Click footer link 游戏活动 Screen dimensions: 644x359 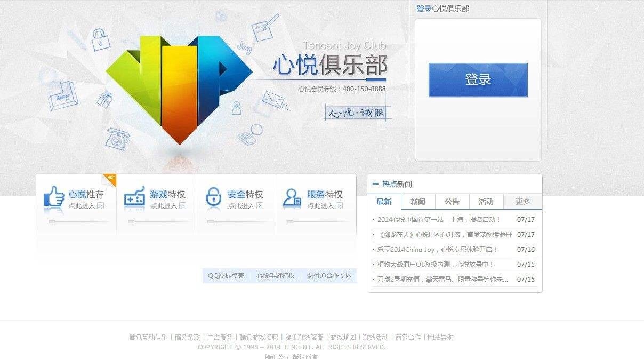pyautogui.click(x=376, y=337)
